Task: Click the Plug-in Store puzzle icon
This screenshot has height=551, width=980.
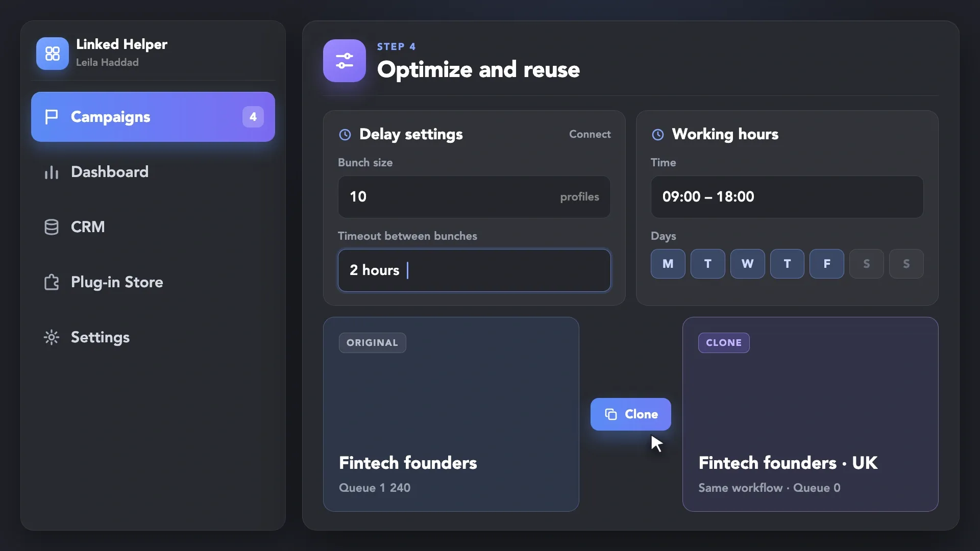Action: tap(52, 282)
